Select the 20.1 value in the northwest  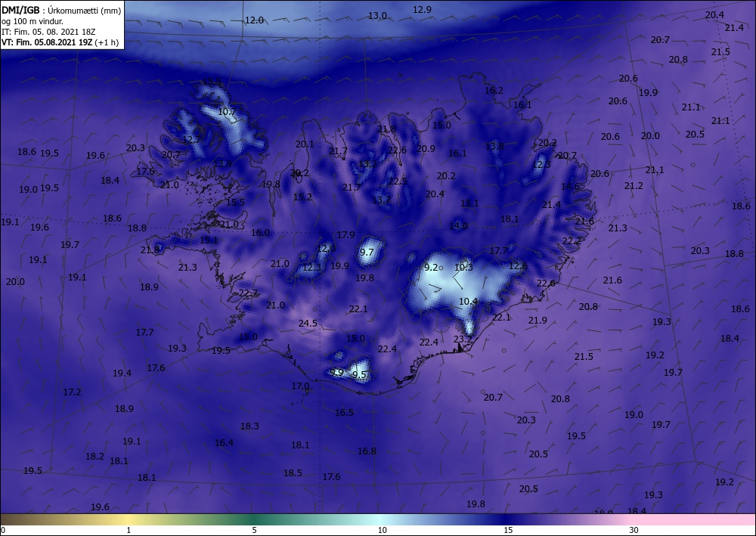click(305, 144)
